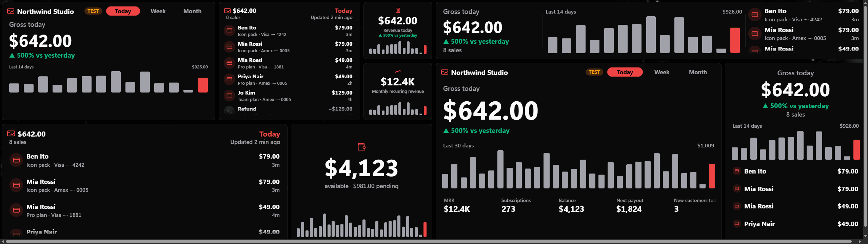Click the Subscriptions value 273
Viewport: 868px width, 244px height.
click(x=508, y=209)
